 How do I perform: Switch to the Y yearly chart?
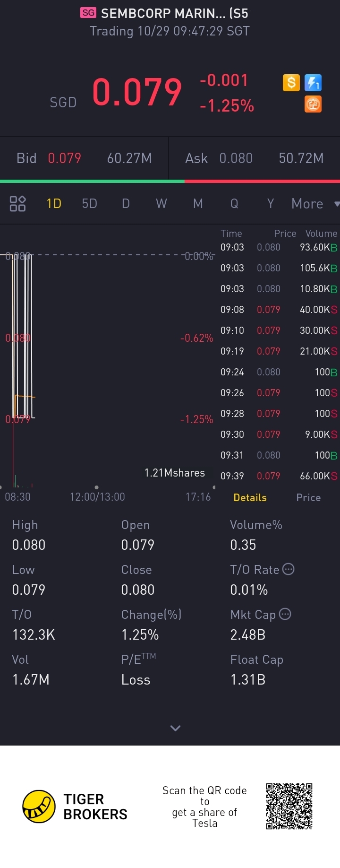(x=271, y=204)
